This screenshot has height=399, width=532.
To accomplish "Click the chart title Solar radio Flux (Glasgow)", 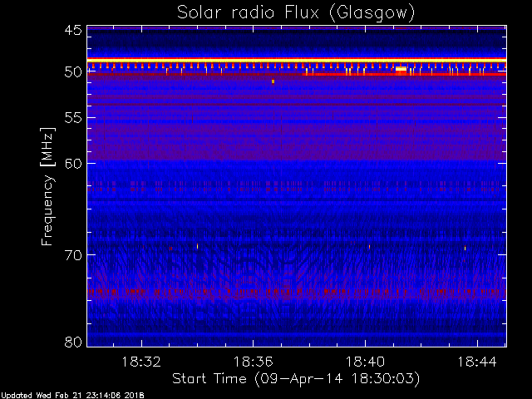I will [x=296, y=12].
